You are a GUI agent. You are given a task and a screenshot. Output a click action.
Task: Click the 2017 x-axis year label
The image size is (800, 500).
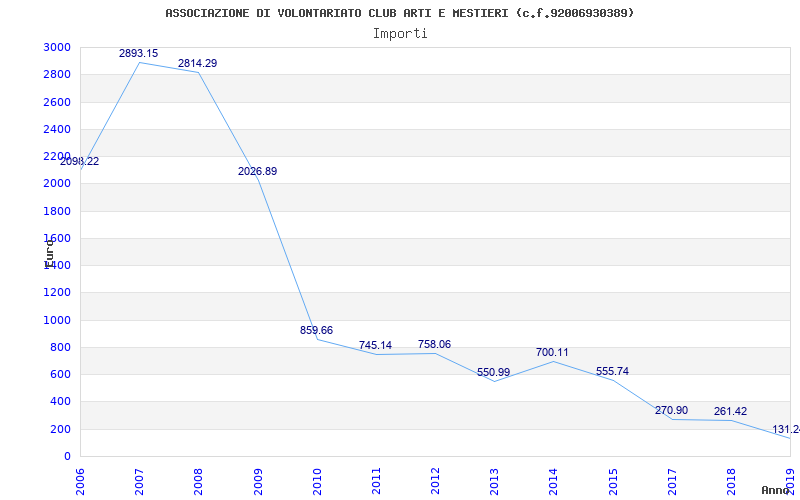point(672,481)
